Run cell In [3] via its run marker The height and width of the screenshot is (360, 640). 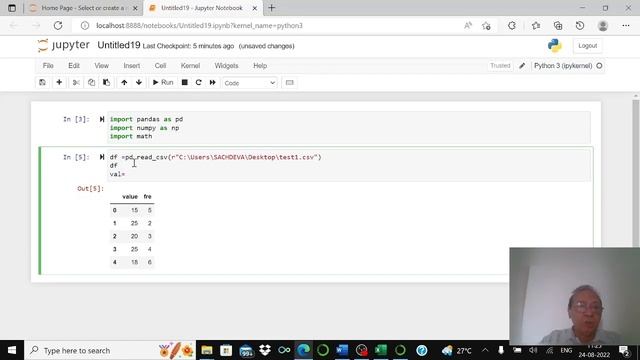point(102,119)
